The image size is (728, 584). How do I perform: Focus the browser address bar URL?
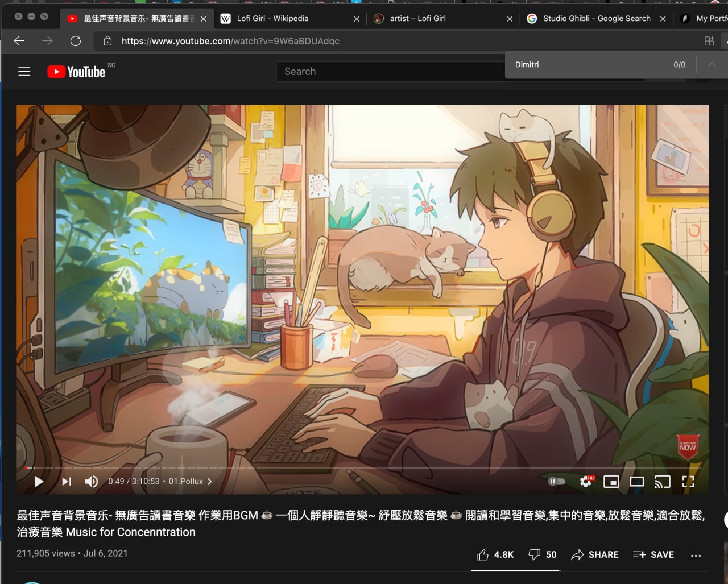230,41
